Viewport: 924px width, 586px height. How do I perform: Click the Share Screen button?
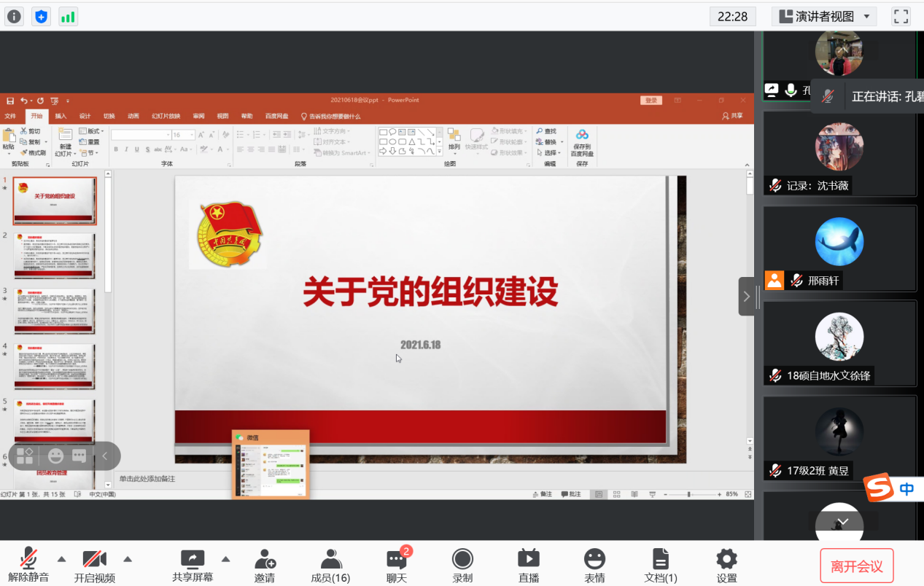pyautogui.click(x=193, y=565)
